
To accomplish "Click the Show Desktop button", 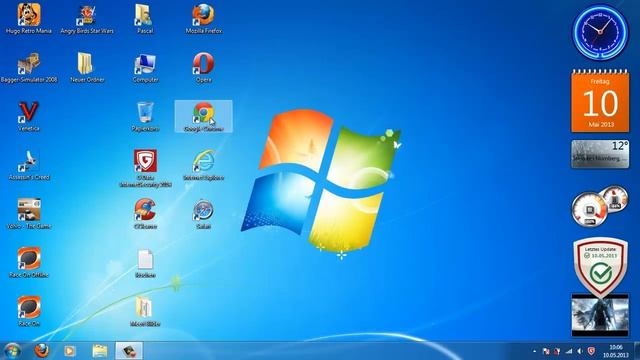I will (637, 351).
